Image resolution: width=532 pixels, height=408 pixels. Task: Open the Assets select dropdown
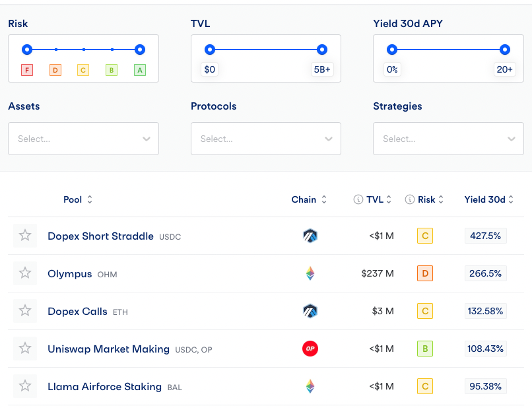[83, 139]
